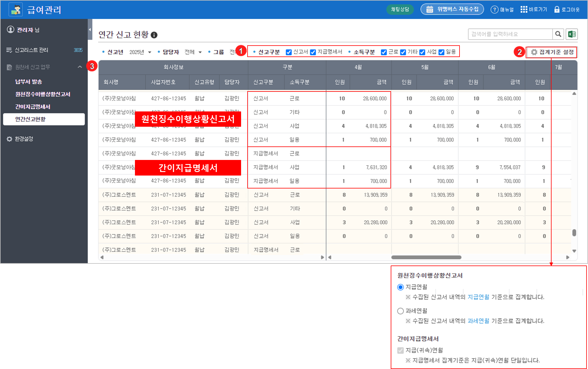This screenshot has height=369, width=588.
Task: Select the 과세연월 radio button
Action: pos(400,311)
